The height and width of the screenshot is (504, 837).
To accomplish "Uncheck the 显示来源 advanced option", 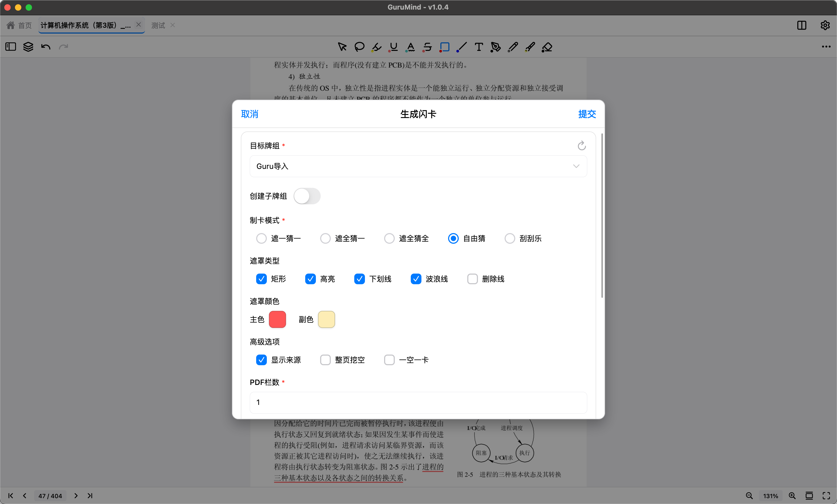I will point(261,360).
